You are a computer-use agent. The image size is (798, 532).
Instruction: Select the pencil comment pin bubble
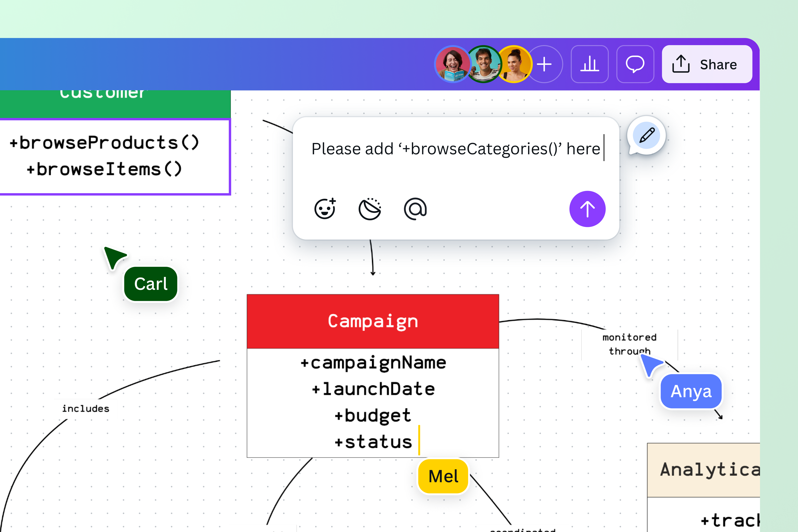pyautogui.click(x=647, y=135)
